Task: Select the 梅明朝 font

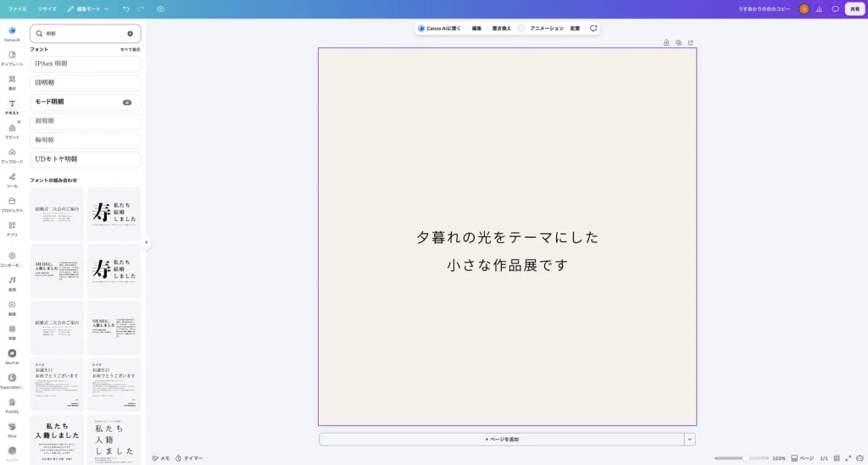Action: click(x=86, y=140)
